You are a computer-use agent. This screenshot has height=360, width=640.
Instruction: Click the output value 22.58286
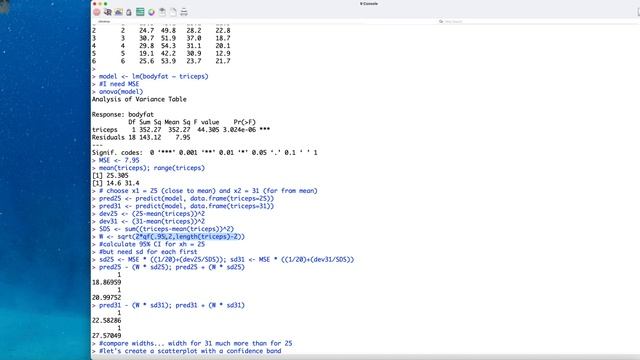tap(107, 320)
